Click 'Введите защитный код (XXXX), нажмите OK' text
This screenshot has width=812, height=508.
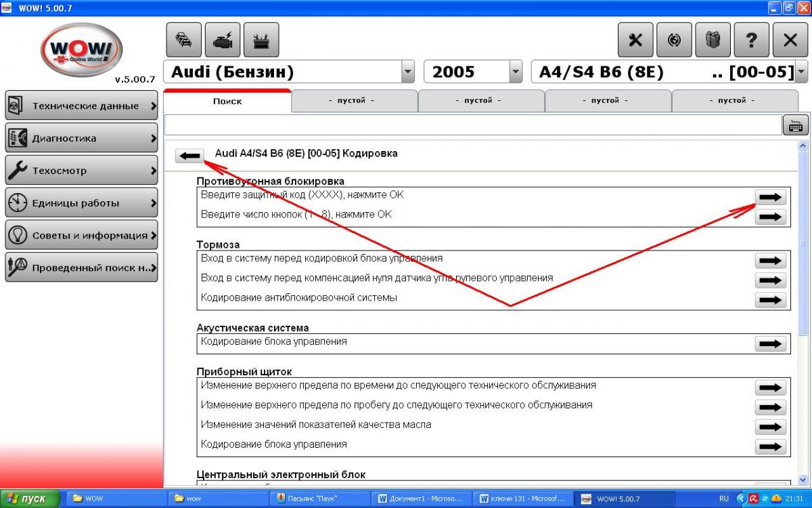click(302, 195)
